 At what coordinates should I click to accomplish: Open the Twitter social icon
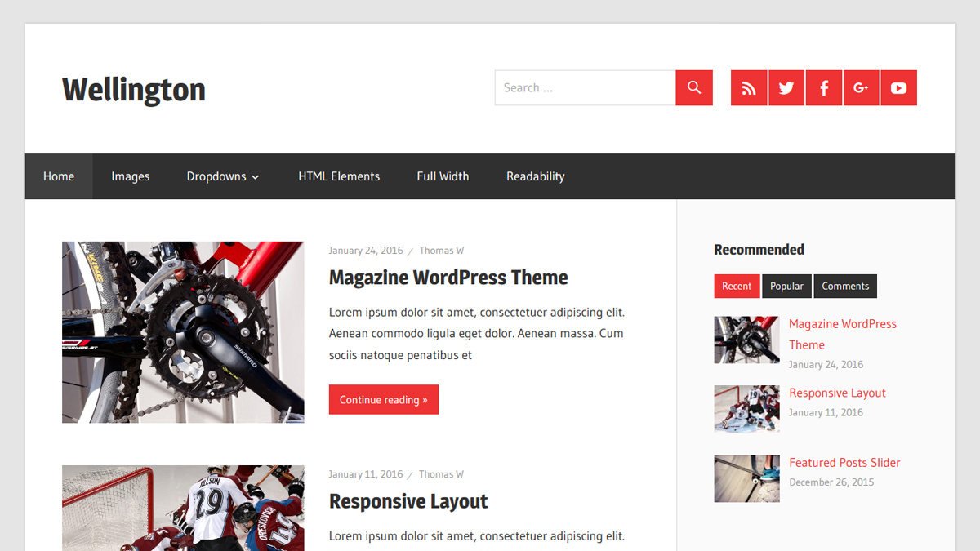click(x=786, y=87)
